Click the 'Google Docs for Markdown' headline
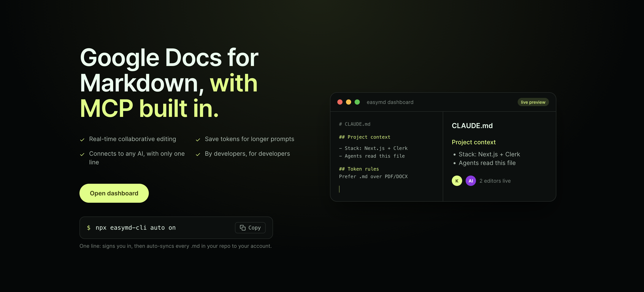The image size is (644, 292). point(169,83)
